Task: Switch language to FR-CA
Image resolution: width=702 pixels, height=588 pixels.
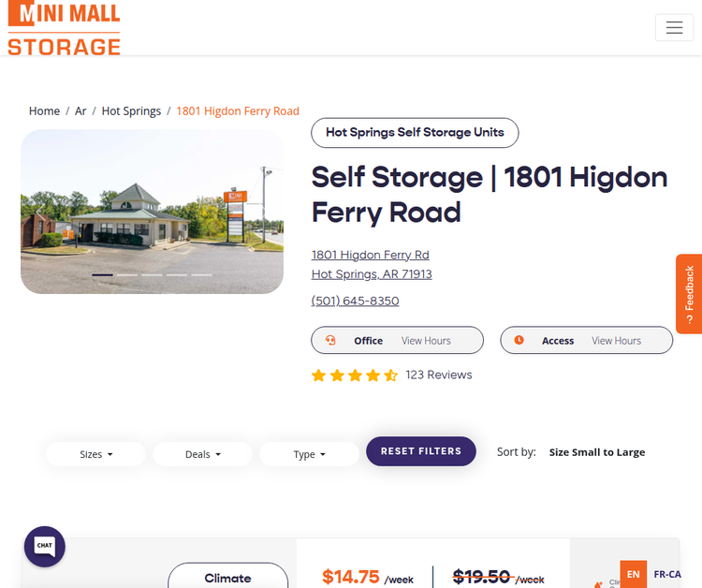Action: click(x=667, y=574)
